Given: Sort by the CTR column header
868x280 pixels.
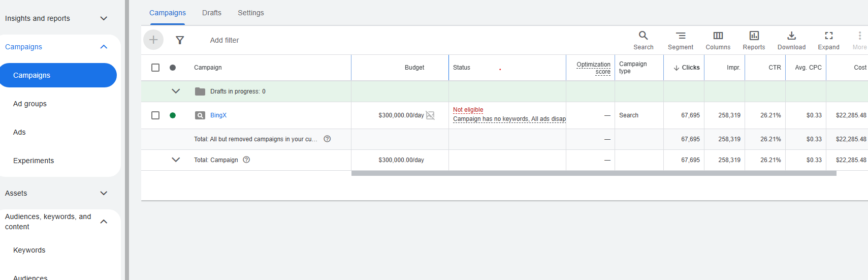Looking at the screenshot, I should click(775, 68).
